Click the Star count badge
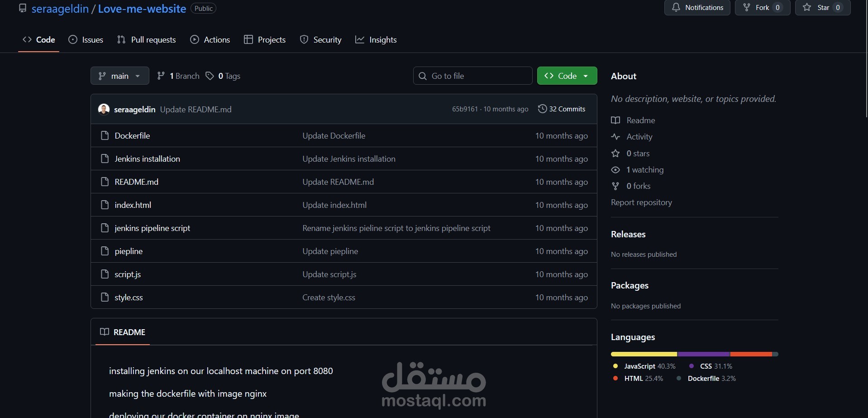The image size is (868, 418). coord(838,7)
